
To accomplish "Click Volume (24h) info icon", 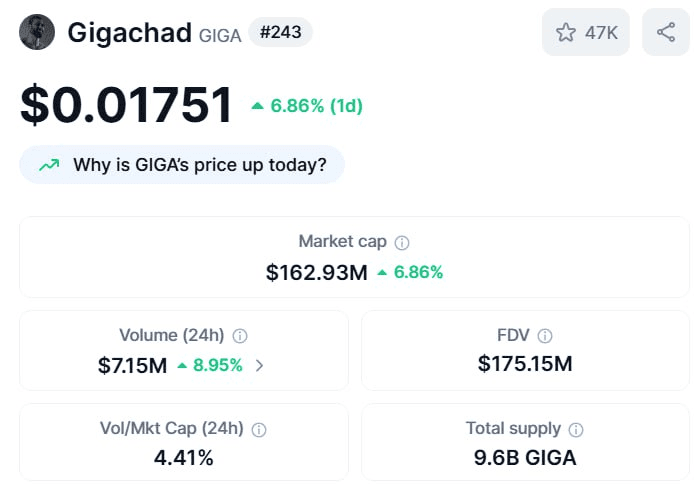I will (x=240, y=336).
